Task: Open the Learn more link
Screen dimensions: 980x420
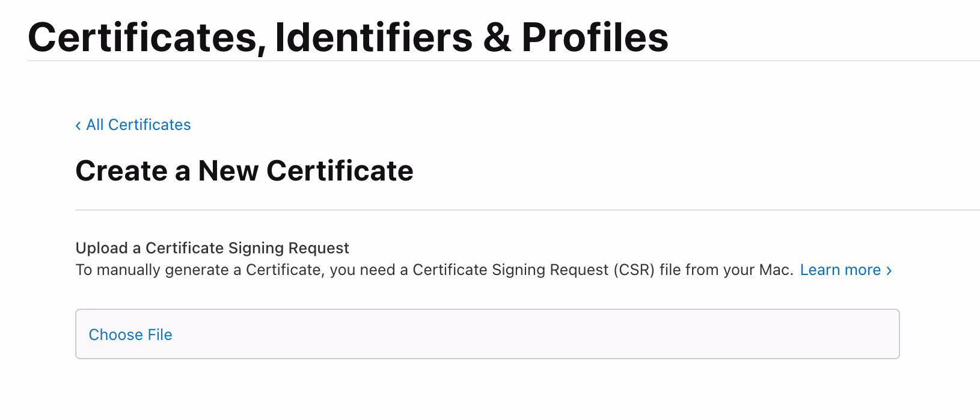Action: tap(840, 270)
